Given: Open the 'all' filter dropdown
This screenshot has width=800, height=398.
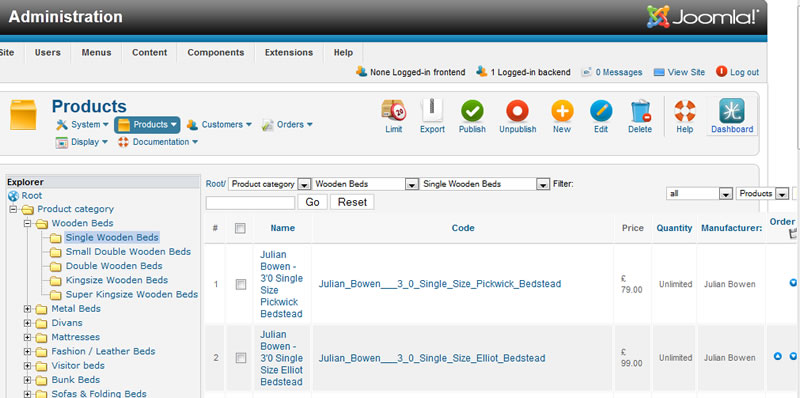Looking at the screenshot, I should [x=699, y=194].
